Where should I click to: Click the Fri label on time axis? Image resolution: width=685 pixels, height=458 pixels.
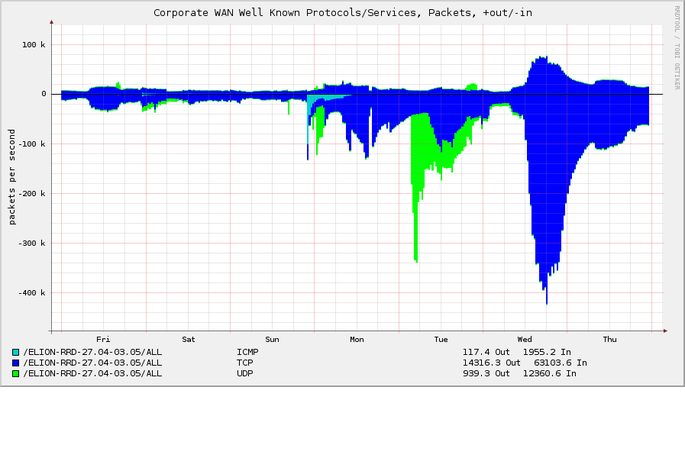[x=103, y=340]
